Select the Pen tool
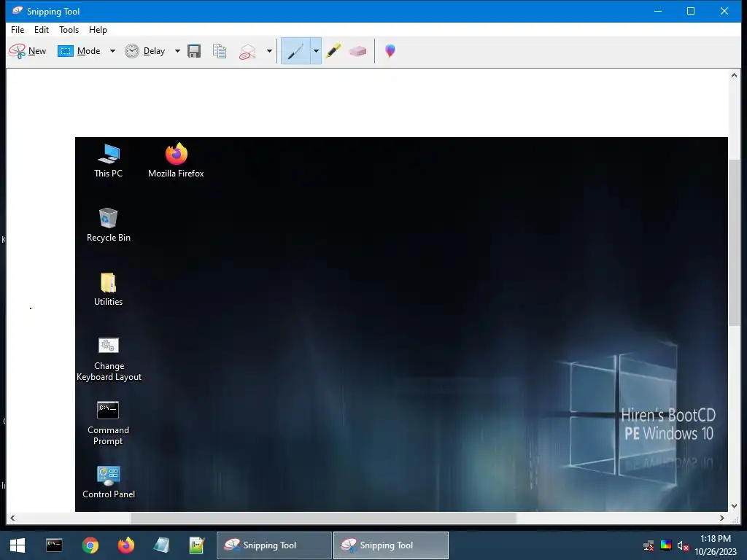 (295, 51)
